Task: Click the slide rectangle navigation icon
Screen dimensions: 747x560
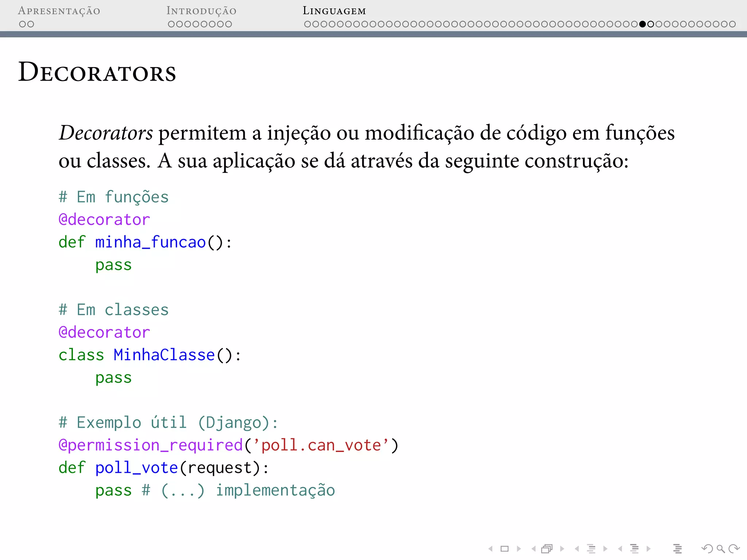Action: pyautogui.click(x=504, y=548)
